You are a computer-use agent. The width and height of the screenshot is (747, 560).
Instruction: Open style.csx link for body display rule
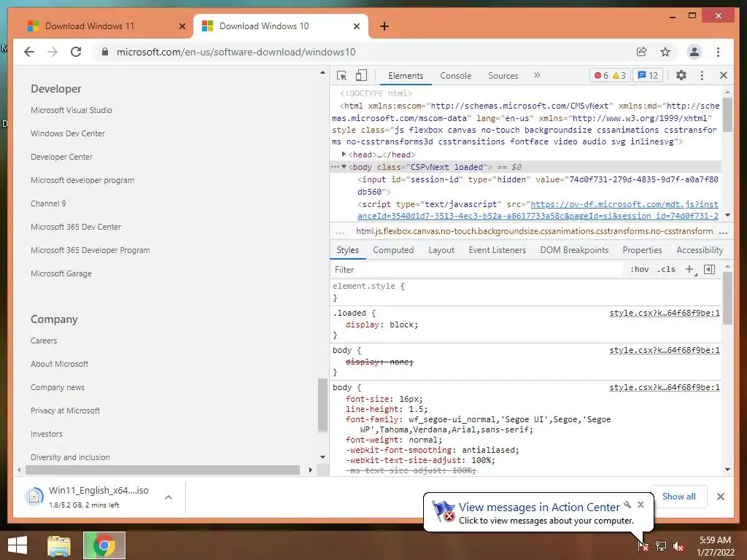click(x=664, y=350)
